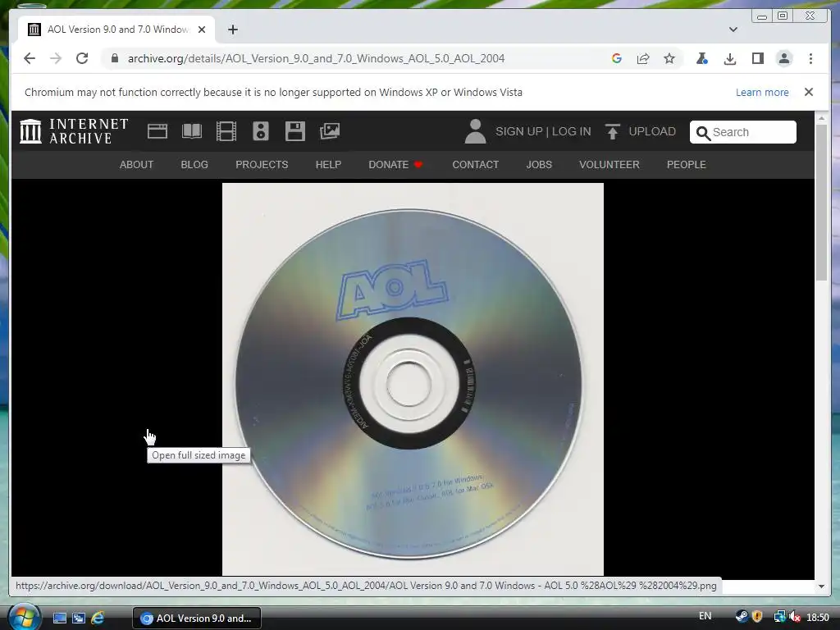Click the network tray icon
The width and height of the screenshot is (840, 630).
pos(779,618)
